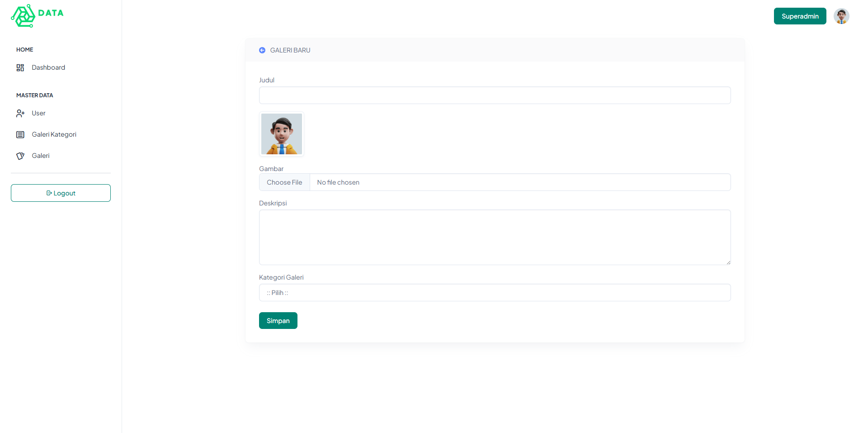Click the back arrow beside GALERI BARU
This screenshot has width=868, height=433.
point(262,50)
